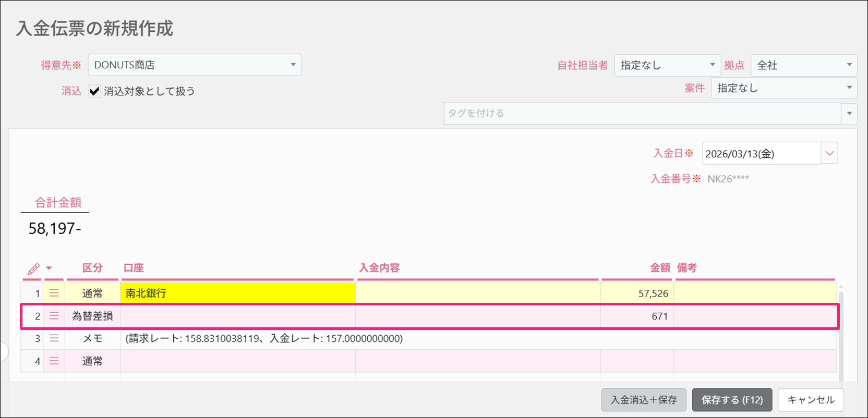The width and height of the screenshot is (868, 418).
Task: Select the 南北銀行 account cell
Action: pyautogui.click(x=238, y=293)
